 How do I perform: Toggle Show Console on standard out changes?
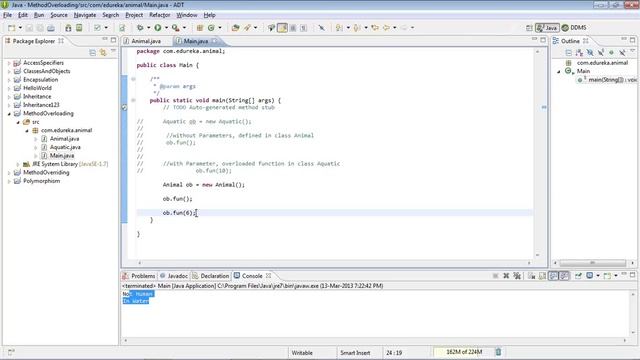(x=553, y=276)
